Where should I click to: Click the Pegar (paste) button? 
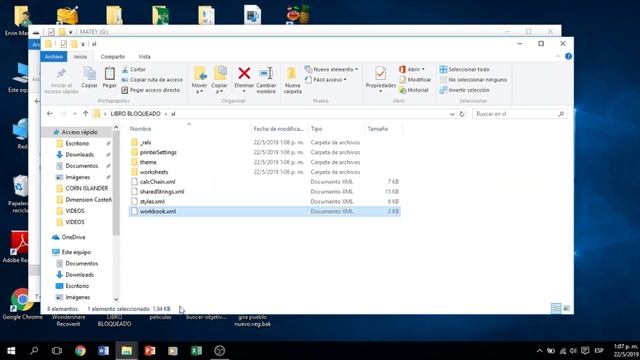click(109, 77)
